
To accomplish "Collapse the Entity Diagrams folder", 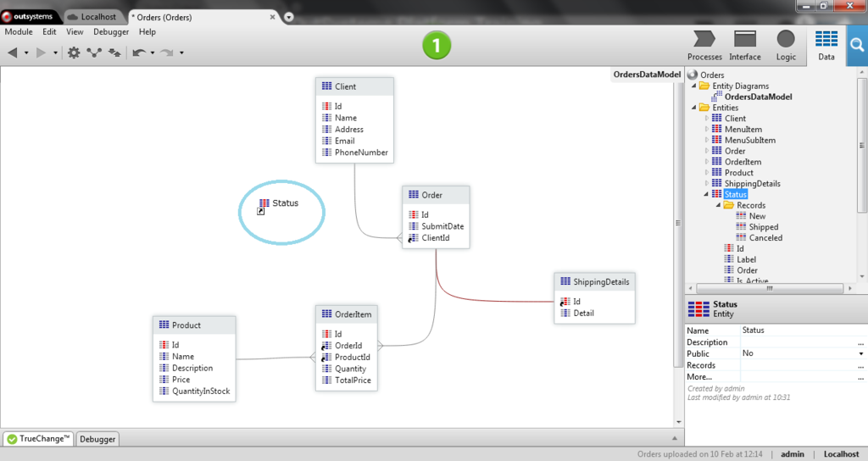I will [693, 86].
